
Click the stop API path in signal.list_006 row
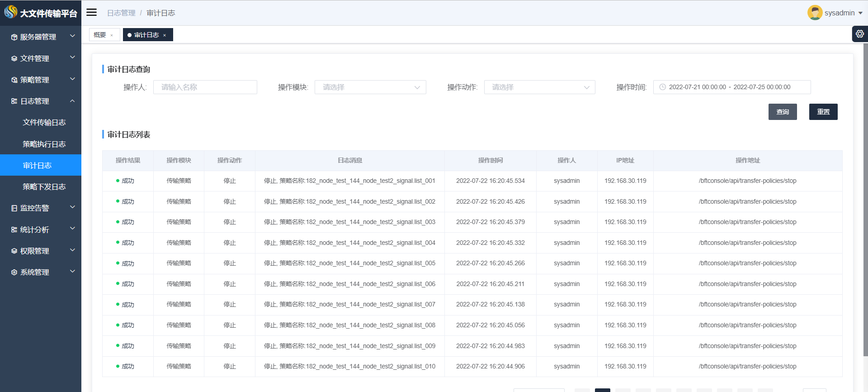tap(748, 284)
